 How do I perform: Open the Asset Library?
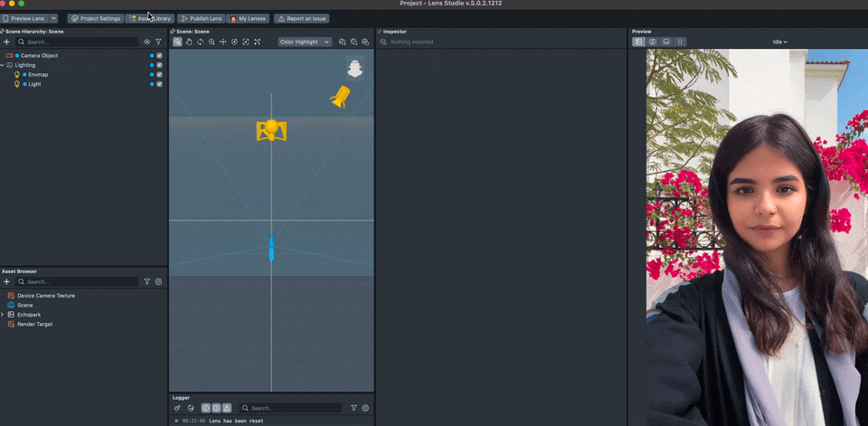coord(150,18)
